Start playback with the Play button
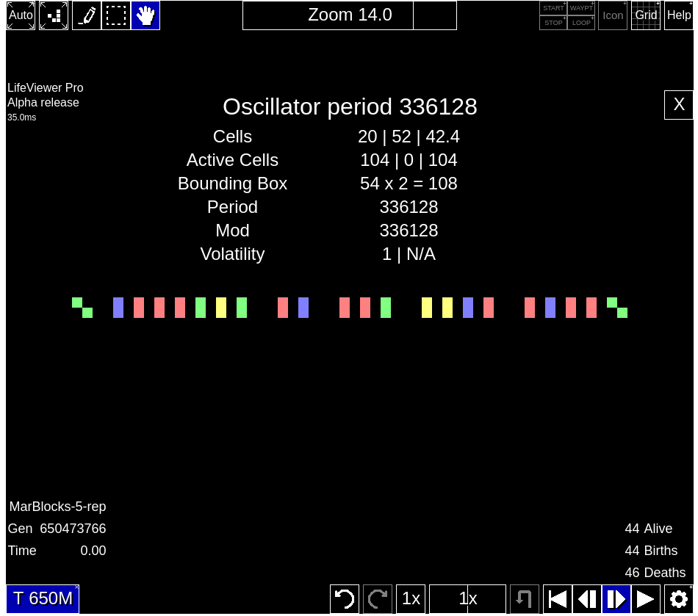The width and height of the screenshot is (698, 616). [646, 598]
